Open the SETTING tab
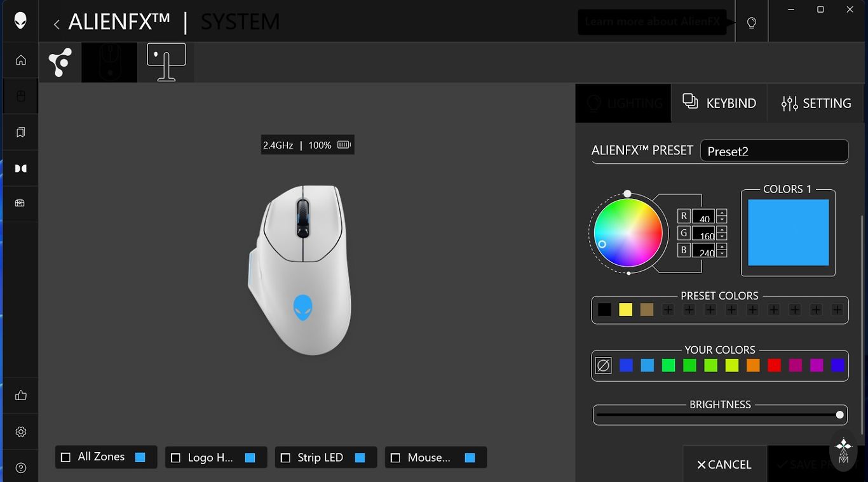Viewport: 868px width, 482px height. click(x=817, y=103)
